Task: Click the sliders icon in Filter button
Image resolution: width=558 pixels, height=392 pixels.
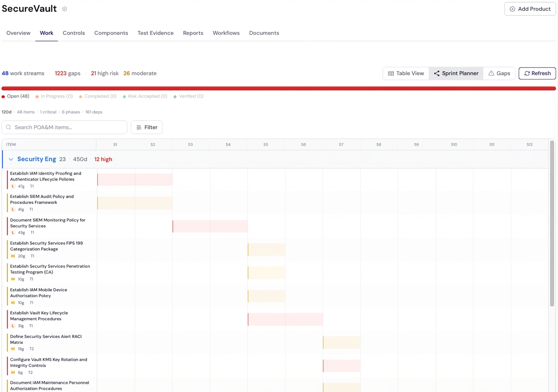Action: [x=139, y=127]
